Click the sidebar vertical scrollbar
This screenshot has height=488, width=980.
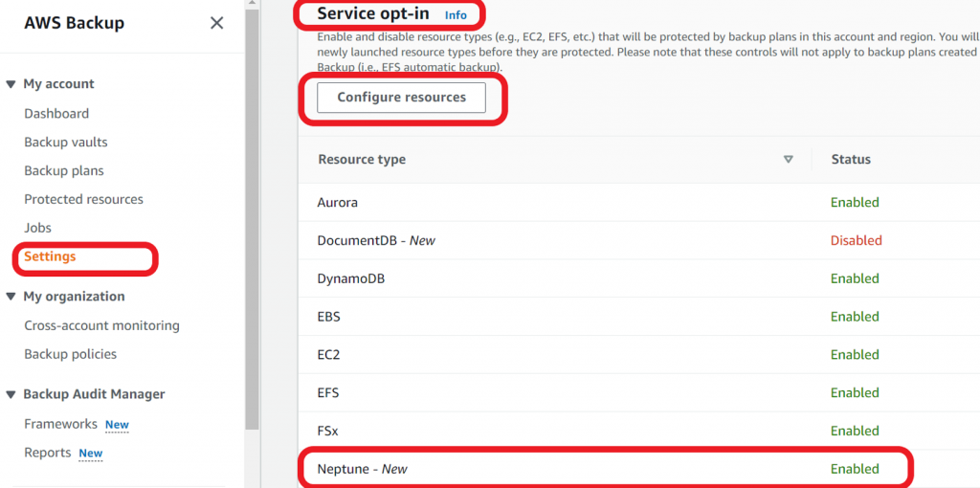tap(252, 219)
